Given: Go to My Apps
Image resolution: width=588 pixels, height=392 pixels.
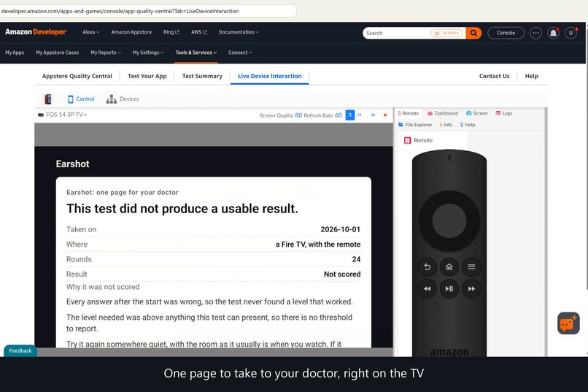Looking at the screenshot, I should (x=15, y=53).
